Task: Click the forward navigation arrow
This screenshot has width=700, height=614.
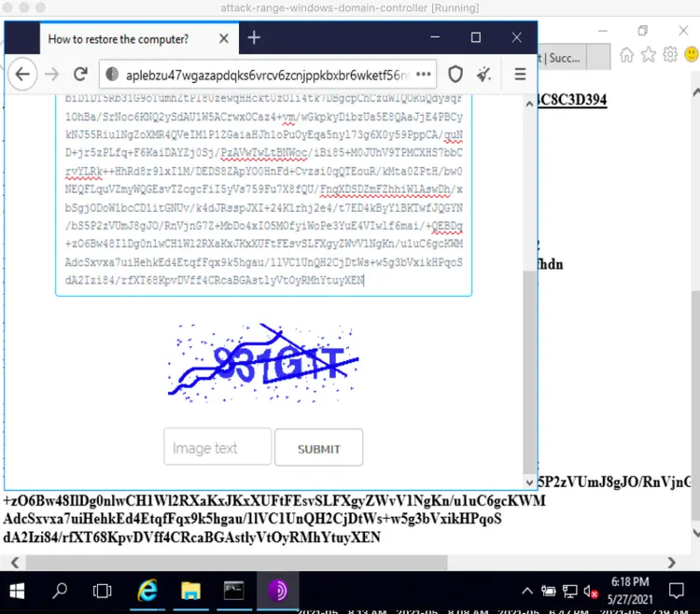Action: pos(51,74)
